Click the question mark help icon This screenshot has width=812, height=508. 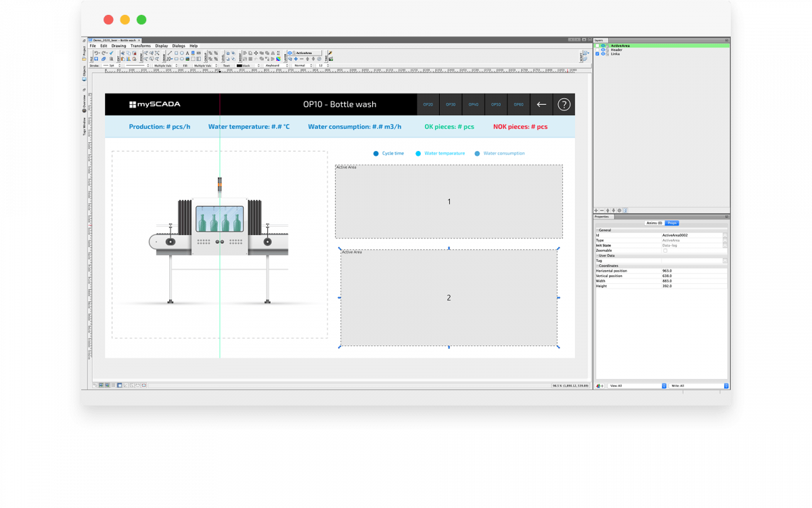[x=564, y=104]
